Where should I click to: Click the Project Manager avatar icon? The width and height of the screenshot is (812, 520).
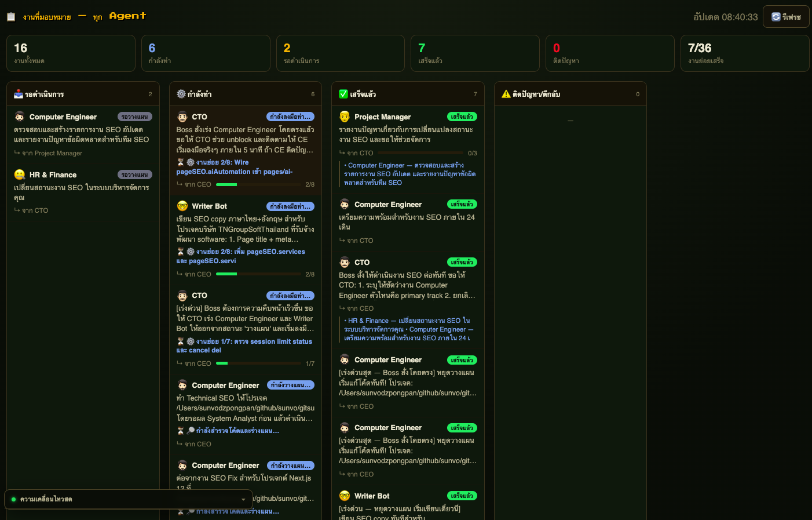coord(345,117)
